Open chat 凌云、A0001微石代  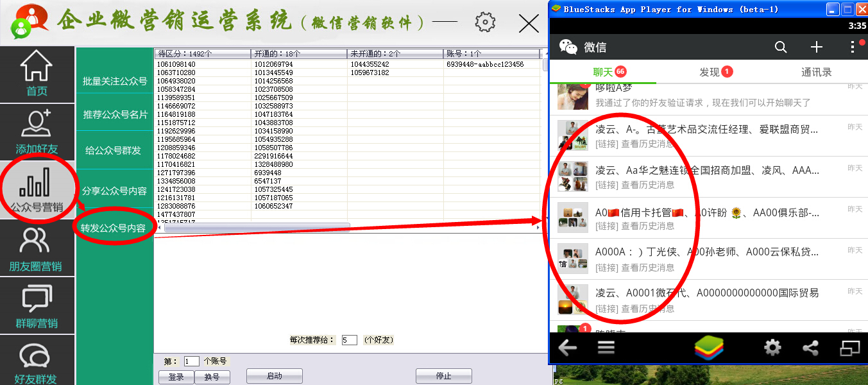(x=709, y=300)
